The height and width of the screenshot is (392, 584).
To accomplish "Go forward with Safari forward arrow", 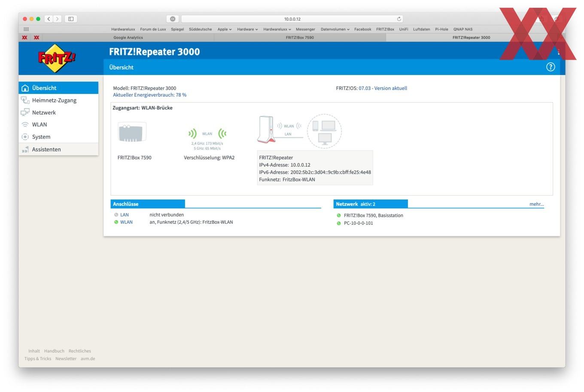I will tap(58, 19).
